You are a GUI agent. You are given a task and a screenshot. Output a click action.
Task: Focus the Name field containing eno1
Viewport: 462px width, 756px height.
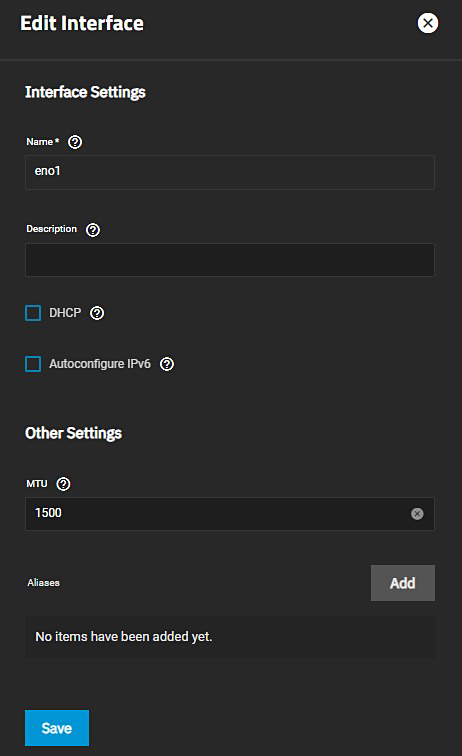pyautogui.click(x=230, y=172)
